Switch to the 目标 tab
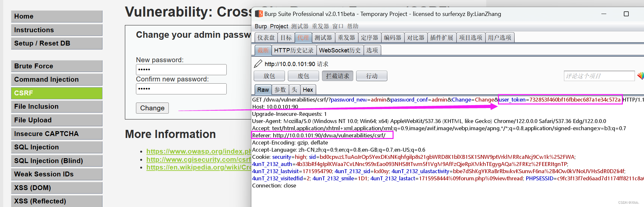 click(286, 38)
